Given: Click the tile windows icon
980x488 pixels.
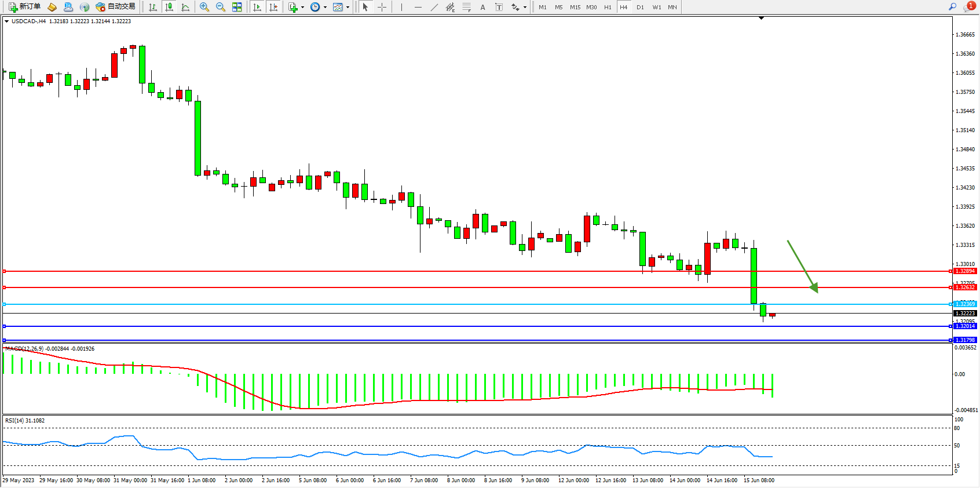Looking at the screenshot, I should 237,7.
